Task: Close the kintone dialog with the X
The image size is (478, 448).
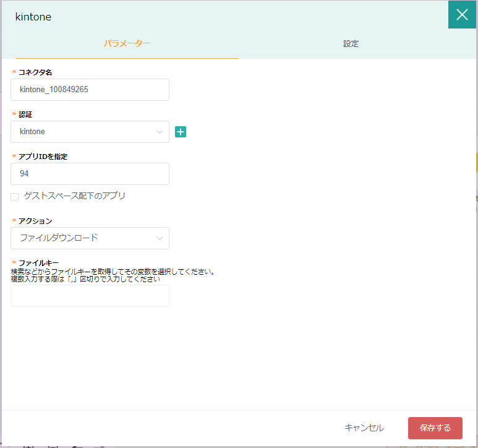Action: click(461, 14)
